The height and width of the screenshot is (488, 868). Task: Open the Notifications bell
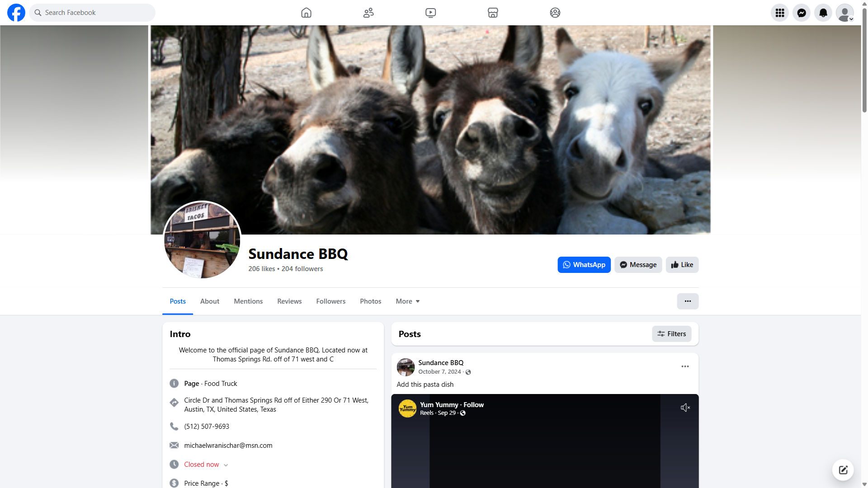[823, 13]
